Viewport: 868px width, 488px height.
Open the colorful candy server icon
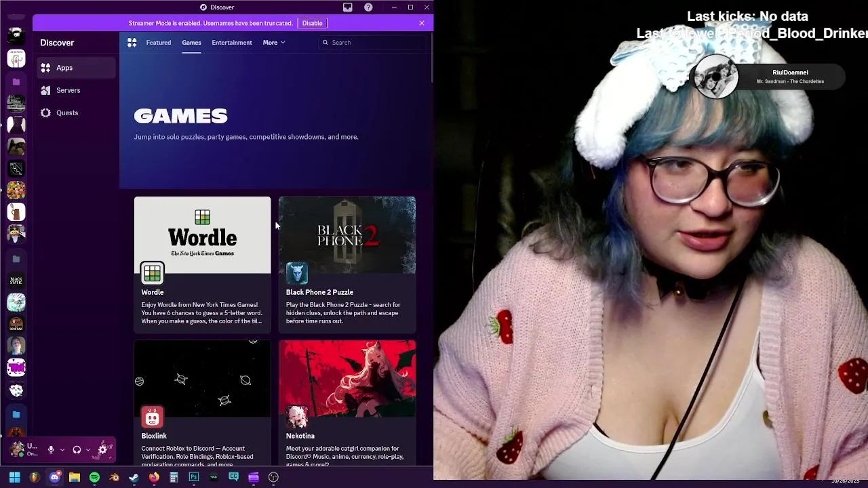(16, 190)
